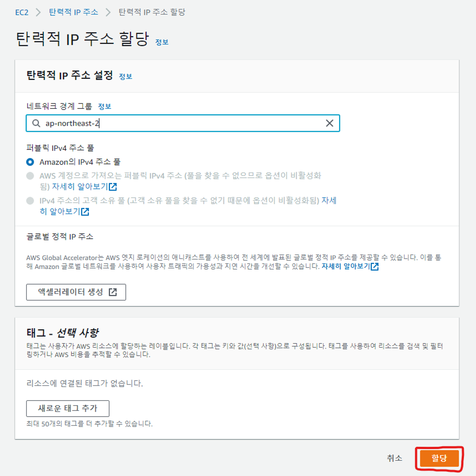The image size is (476, 476).
Task: Click external link icon beside Global Accelerator 자세히 알아보기
Action: (x=375, y=266)
